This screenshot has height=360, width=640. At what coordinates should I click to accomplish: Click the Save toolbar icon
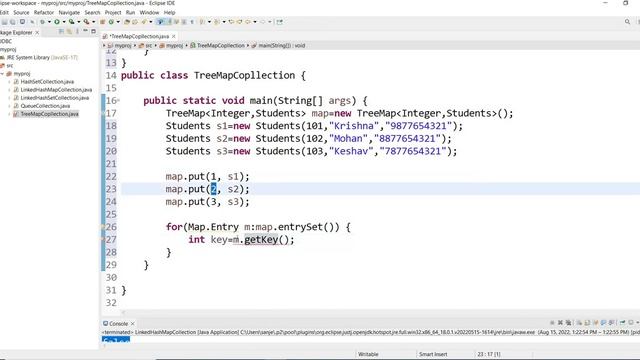(4, 22)
